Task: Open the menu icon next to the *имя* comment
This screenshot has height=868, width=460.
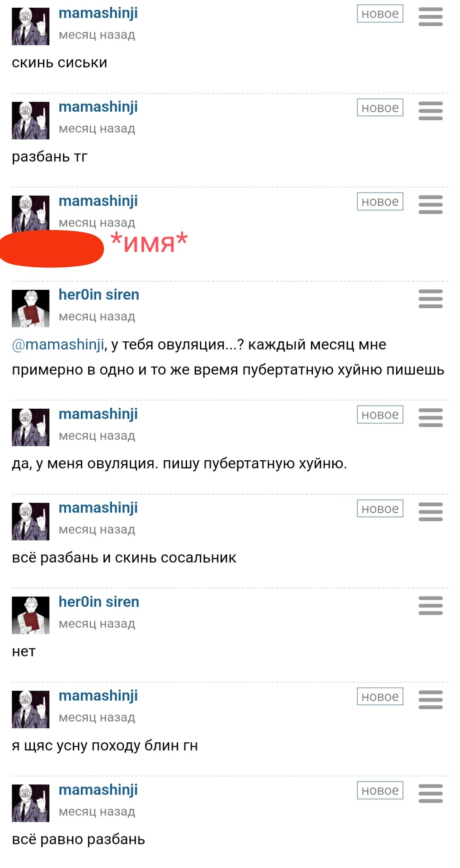Action: pyautogui.click(x=430, y=204)
